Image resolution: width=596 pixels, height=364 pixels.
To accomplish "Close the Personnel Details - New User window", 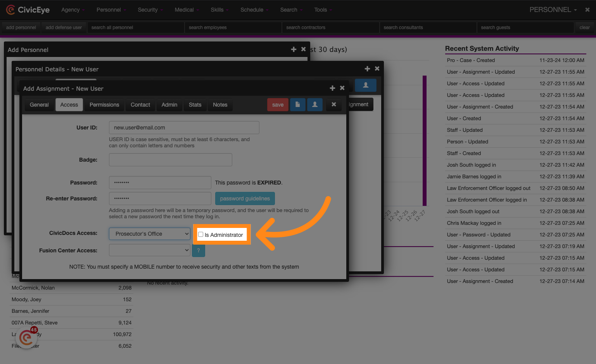I will (x=377, y=69).
